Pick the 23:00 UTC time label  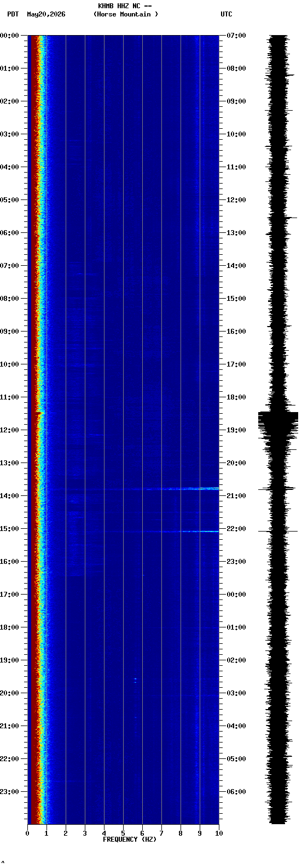click(x=236, y=562)
